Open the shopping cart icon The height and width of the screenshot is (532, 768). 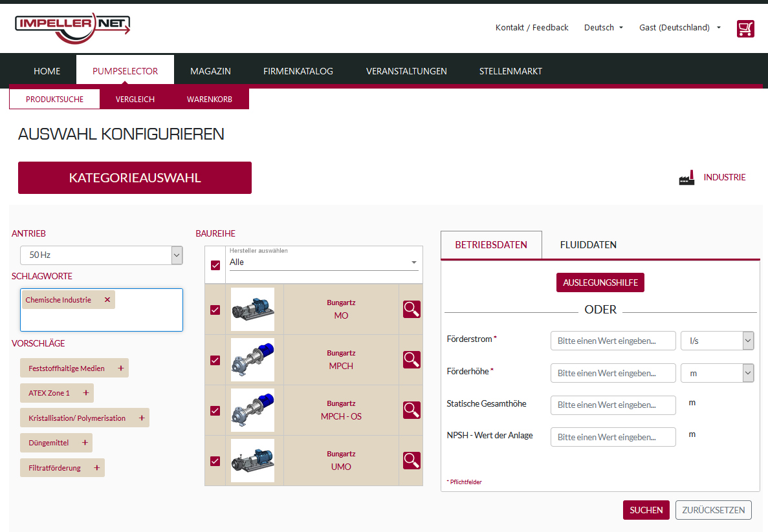coord(745,28)
